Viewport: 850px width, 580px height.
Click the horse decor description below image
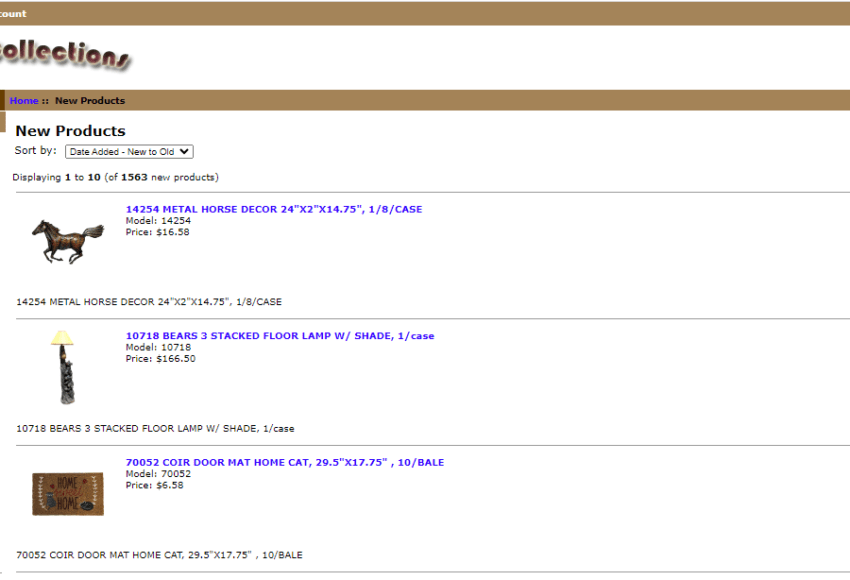[x=149, y=302]
